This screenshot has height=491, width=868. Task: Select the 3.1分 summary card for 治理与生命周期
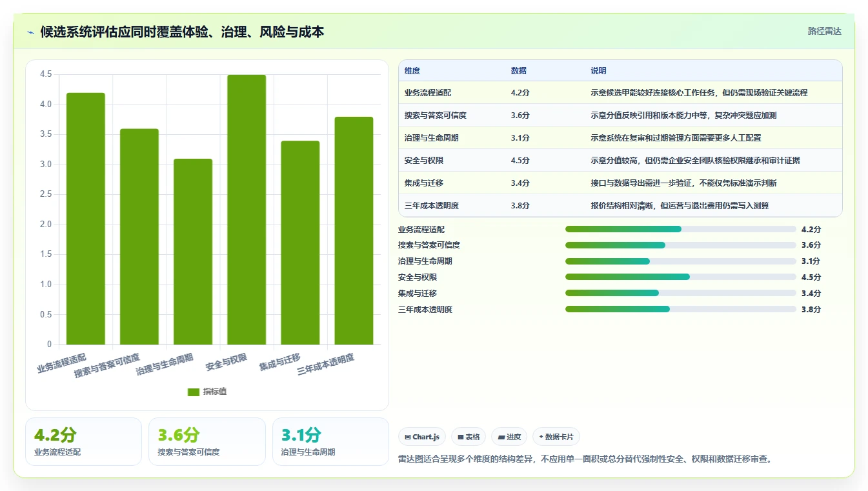(330, 441)
